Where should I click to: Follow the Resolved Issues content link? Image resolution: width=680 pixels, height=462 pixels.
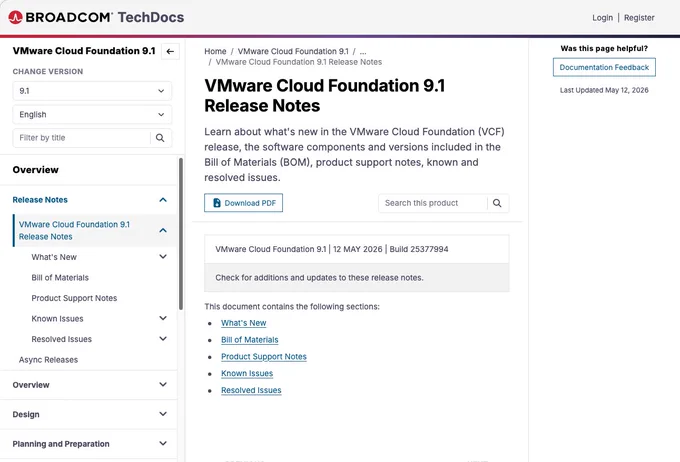251,390
